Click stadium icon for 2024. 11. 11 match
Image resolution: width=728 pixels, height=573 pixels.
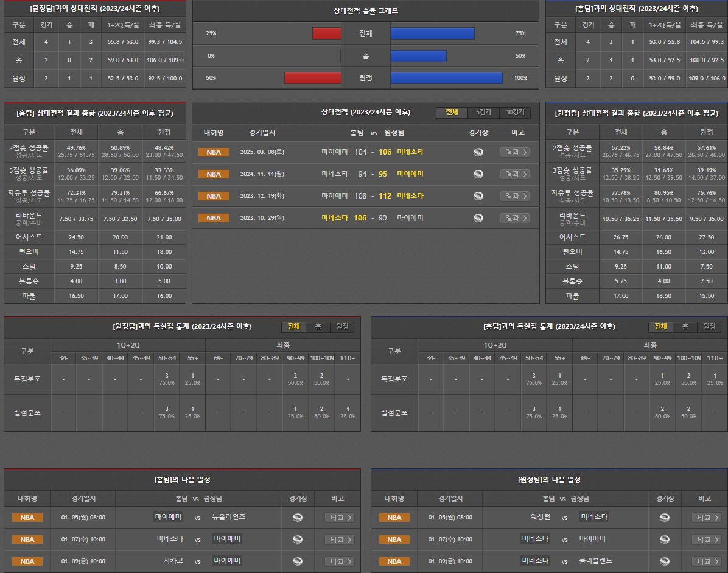tap(478, 174)
